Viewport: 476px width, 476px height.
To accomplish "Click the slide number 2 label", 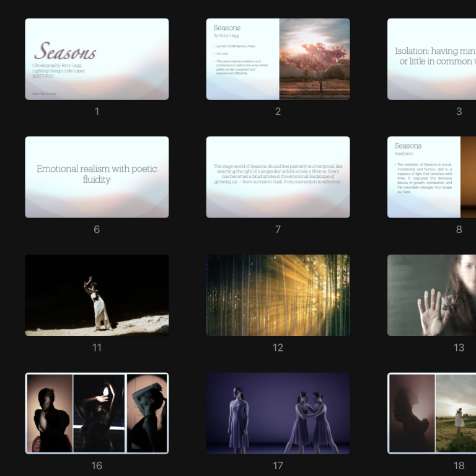I will (278, 112).
